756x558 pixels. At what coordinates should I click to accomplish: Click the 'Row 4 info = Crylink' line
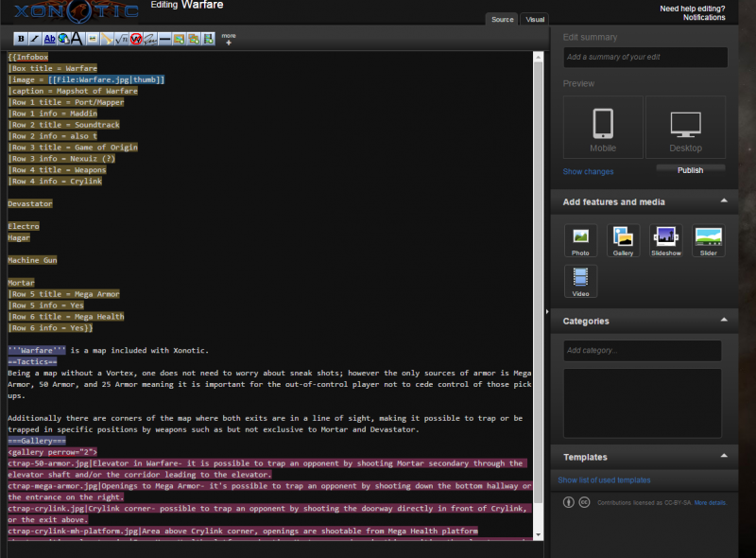click(x=55, y=182)
